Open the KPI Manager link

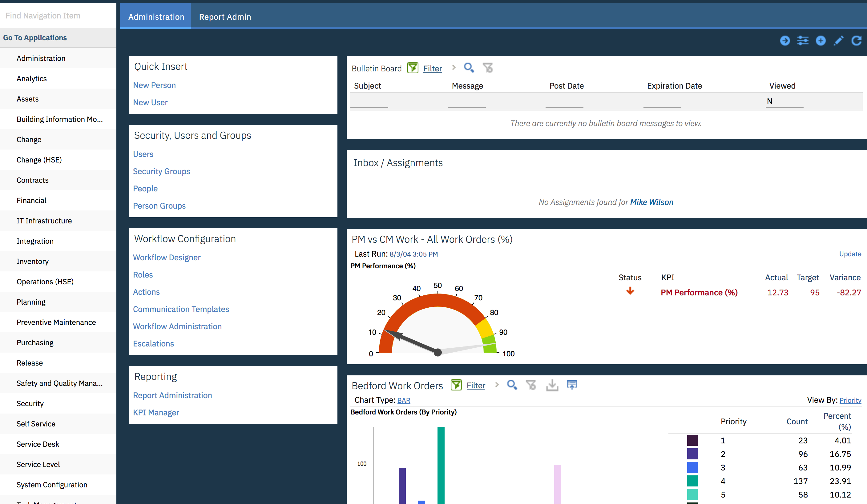pos(156,413)
